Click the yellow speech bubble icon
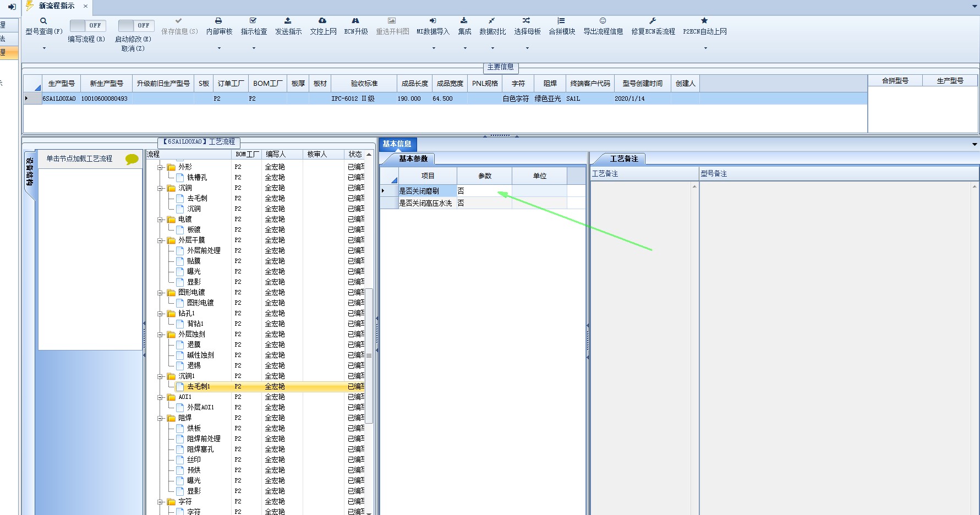Screen dimensions: 980x515 click(132, 159)
